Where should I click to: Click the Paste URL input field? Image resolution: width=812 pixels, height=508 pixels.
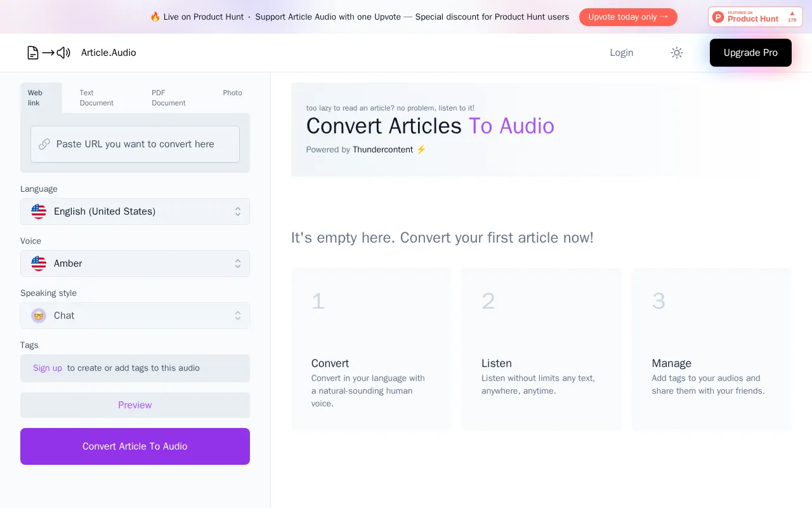click(135, 144)
